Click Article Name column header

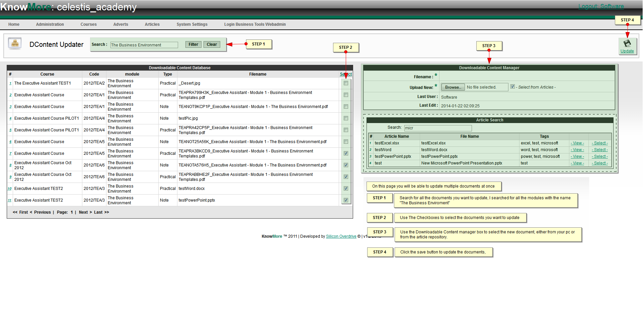(x=397, y=136)
